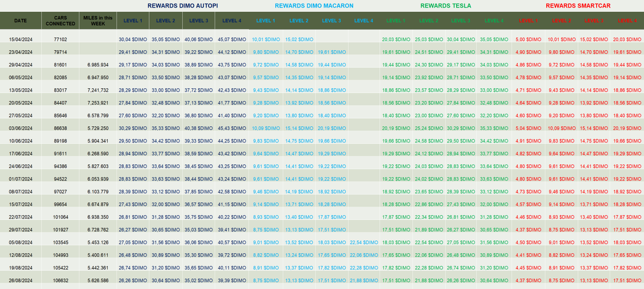Select the REWARDS SMARTCAR heading
Viewport: 644px width, 289px height.
(x=578, y=5)
